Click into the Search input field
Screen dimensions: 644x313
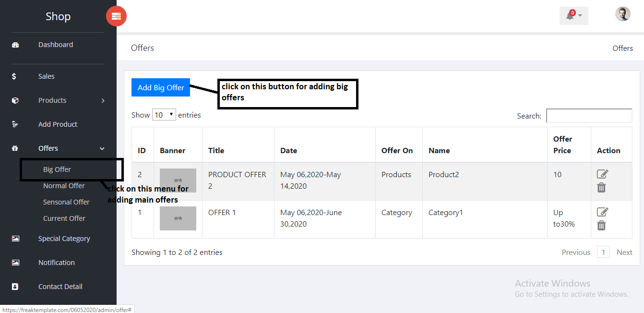(589, 116)
